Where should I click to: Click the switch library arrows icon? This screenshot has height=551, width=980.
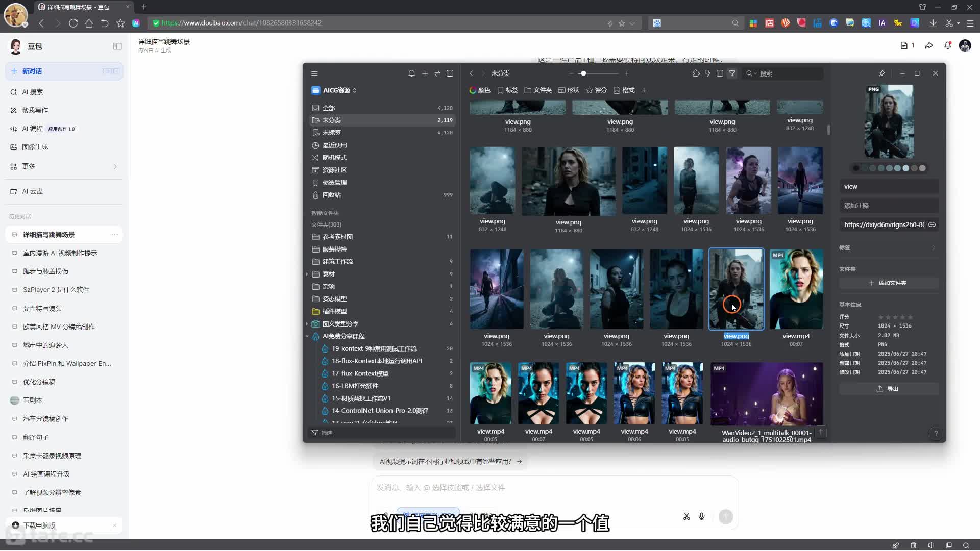(437, 73)
